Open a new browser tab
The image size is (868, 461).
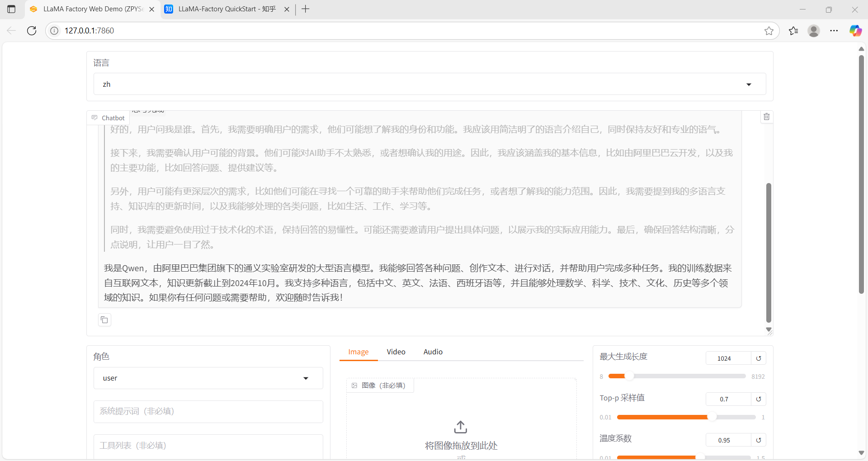point(306,9)
